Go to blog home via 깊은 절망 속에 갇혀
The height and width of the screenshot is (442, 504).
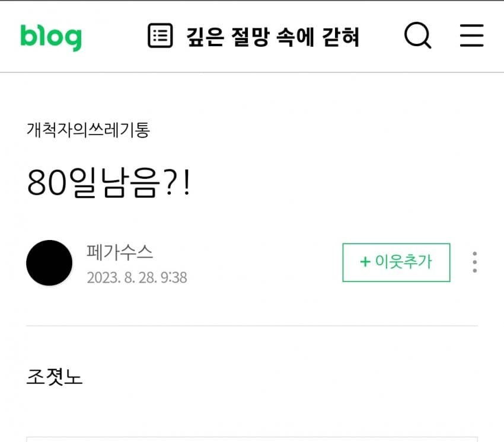(x=273, y=37)
